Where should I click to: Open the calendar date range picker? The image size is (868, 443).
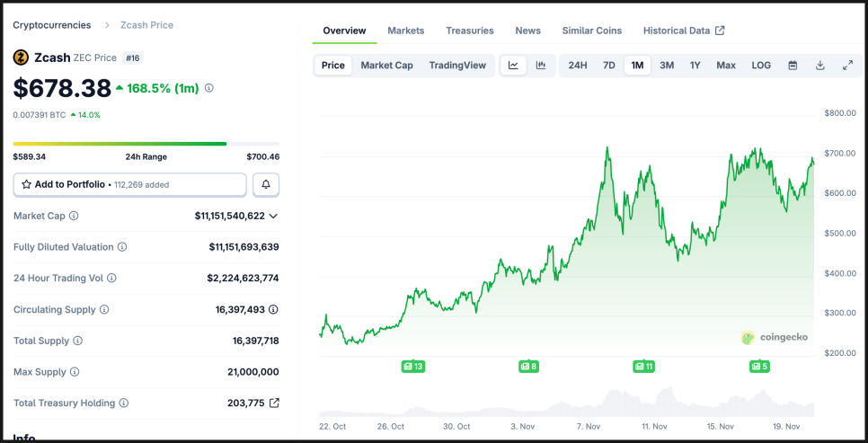tap(793, 66)
